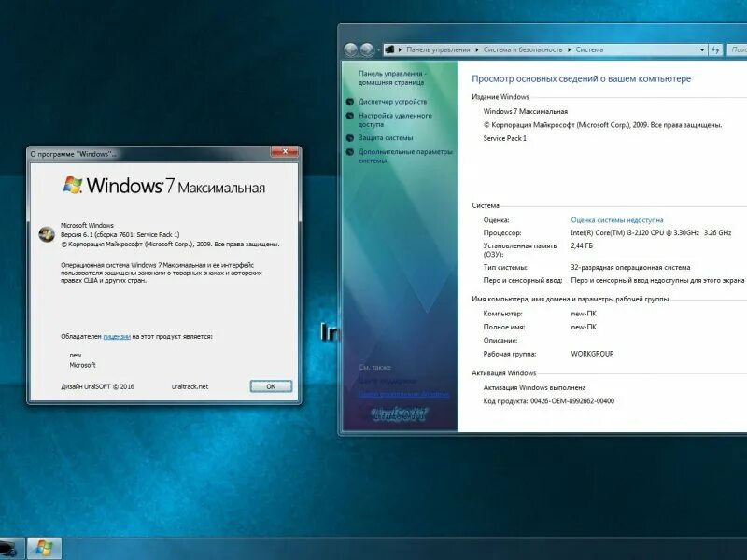Image resolution: width=747 pixels, height=560 pixels.
Task: Click the computer icon in the address bar
Action: 389,49
